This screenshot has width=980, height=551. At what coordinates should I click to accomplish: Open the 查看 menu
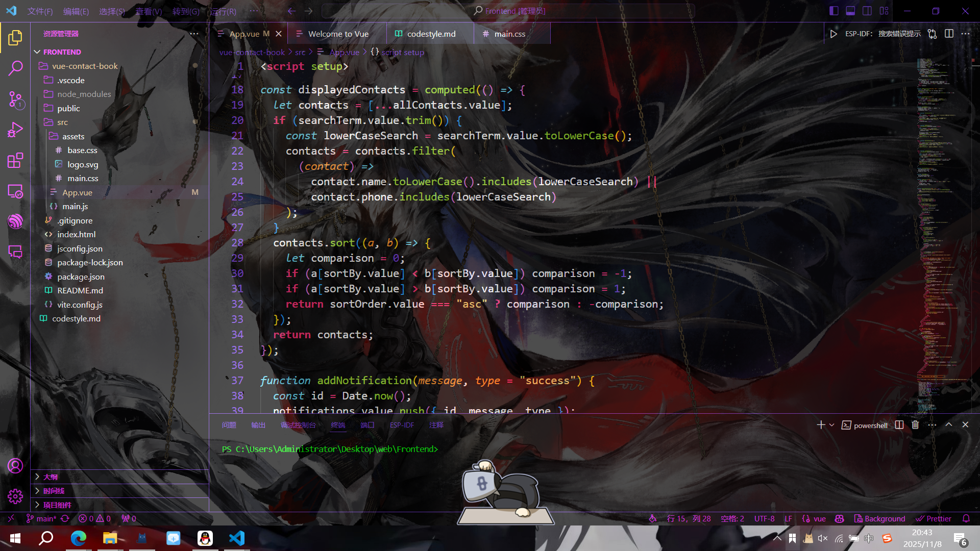coord(148,11)
